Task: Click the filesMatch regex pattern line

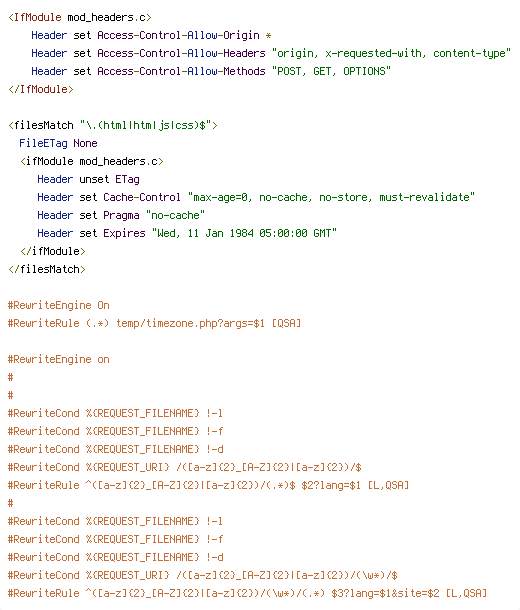Action: pos(113,125)
